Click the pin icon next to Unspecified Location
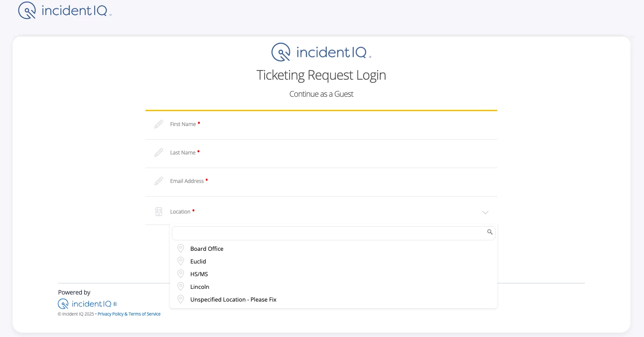The image size is (644, 337). [180, 299]
